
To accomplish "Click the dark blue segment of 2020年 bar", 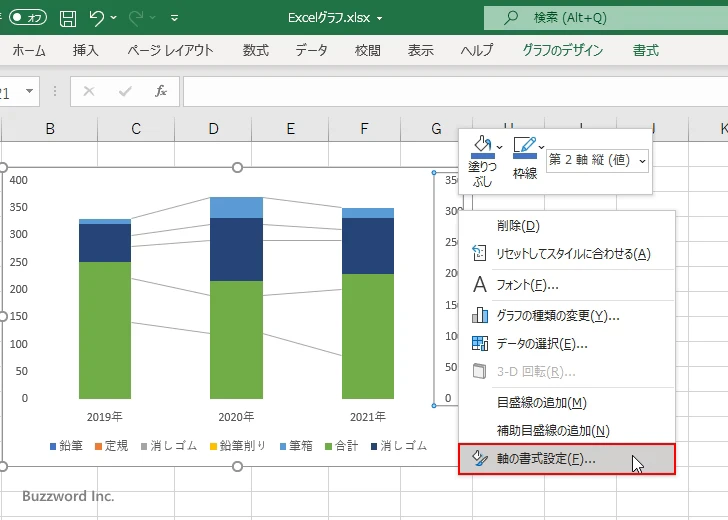I will pyautogui.click(x=236, y=249).
